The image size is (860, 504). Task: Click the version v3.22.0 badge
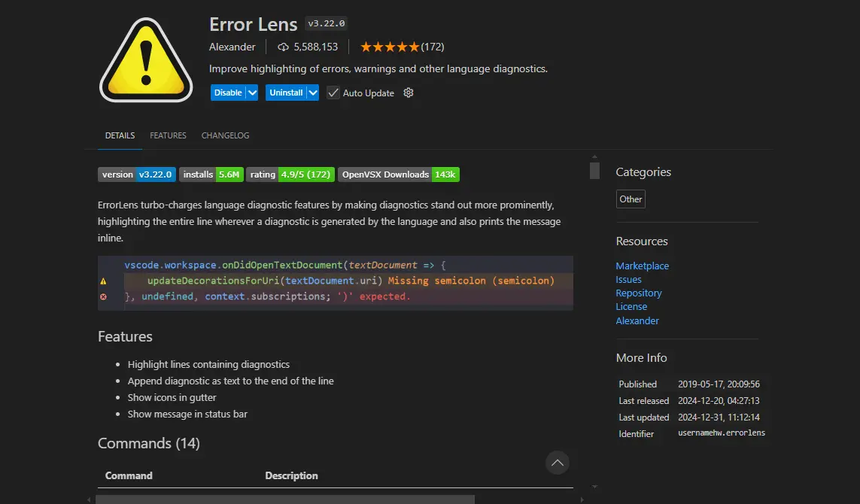pos(137,175)
